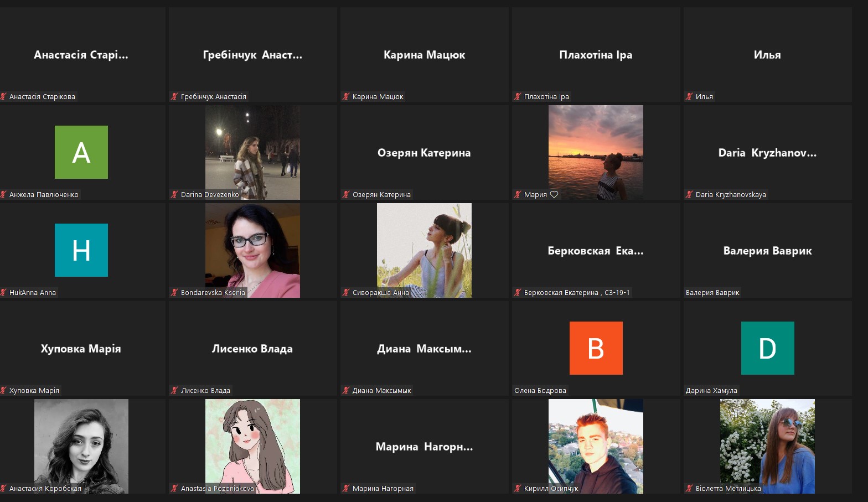This screenshot has width=868, height=502.
Task: Click muted mic icon for Анастасія Старікова
Action: (3, 96)
